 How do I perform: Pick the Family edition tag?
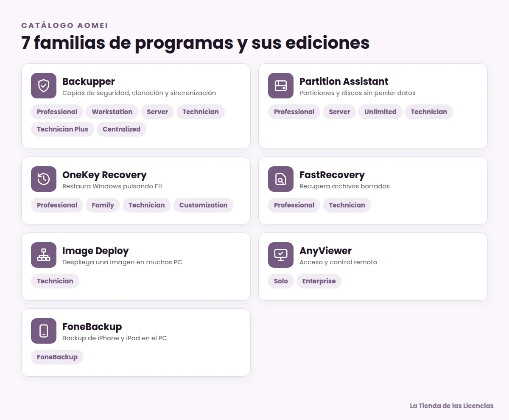coord(103,205)
